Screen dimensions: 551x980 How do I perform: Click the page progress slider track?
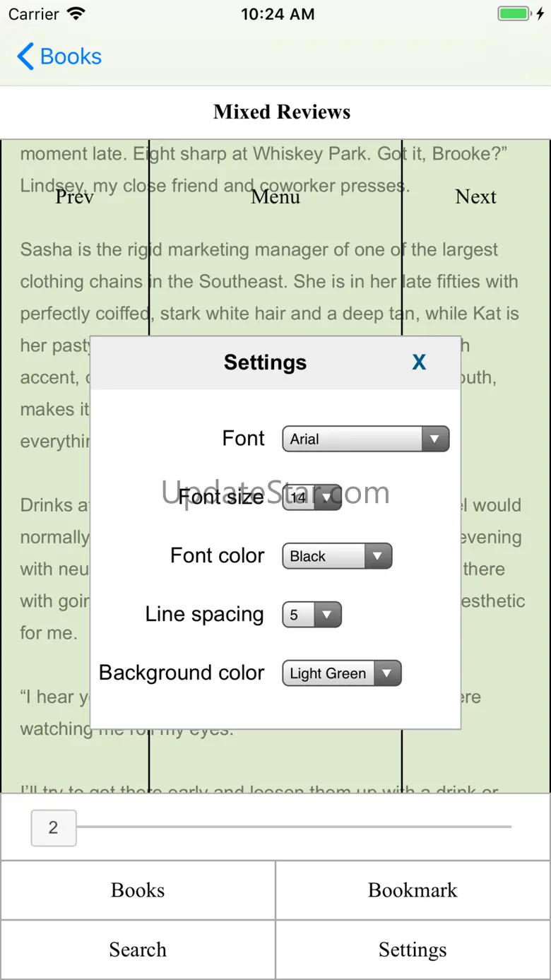[297, 826]
